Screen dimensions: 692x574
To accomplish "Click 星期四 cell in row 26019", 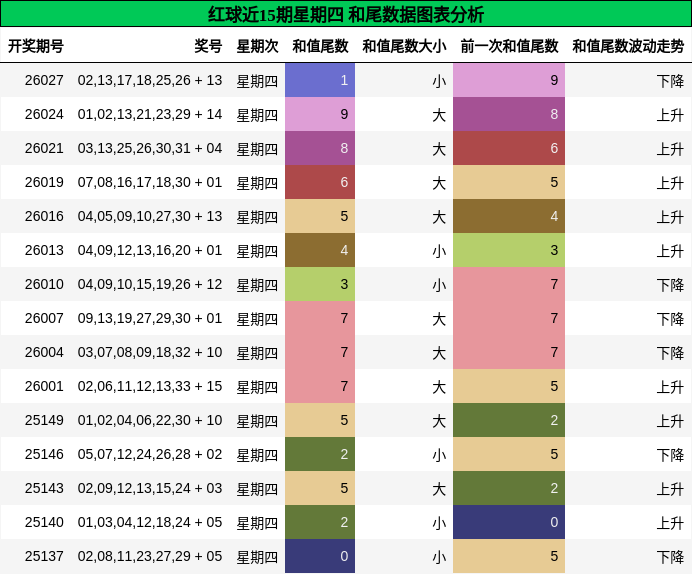I will pyautogui.click(x=257, y=183).
